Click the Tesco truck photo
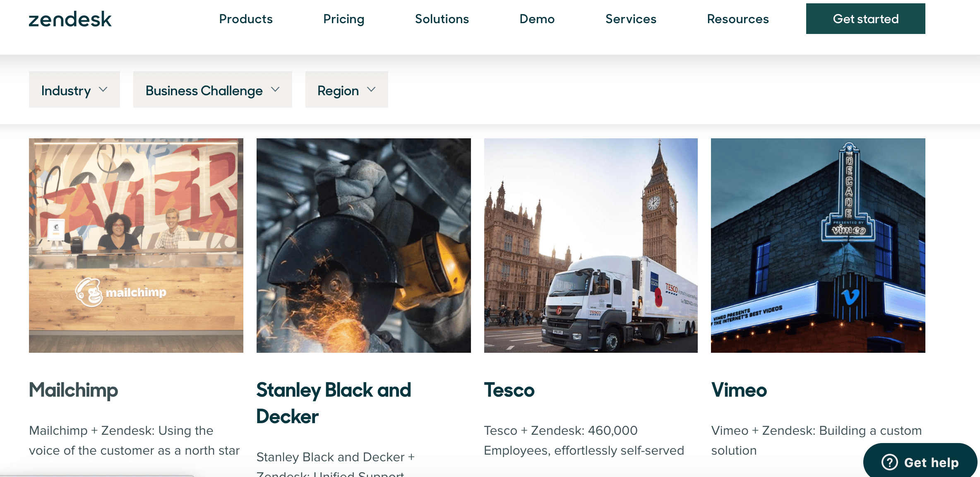 (x=591, y=245)
